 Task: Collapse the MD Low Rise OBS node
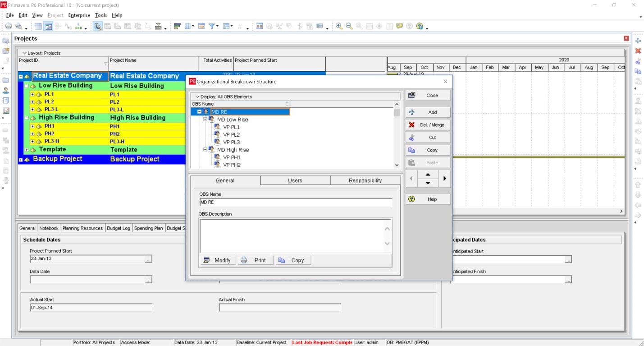coord(204,119)
